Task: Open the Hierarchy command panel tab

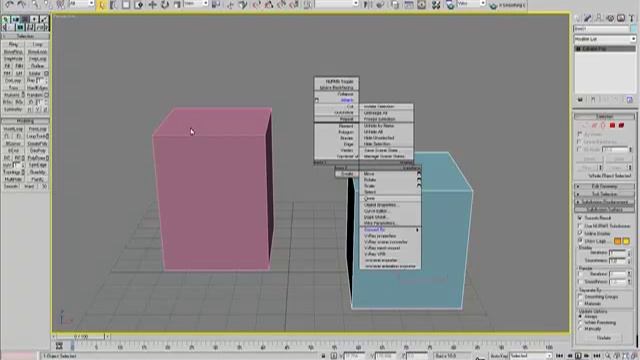Action: 599,18
